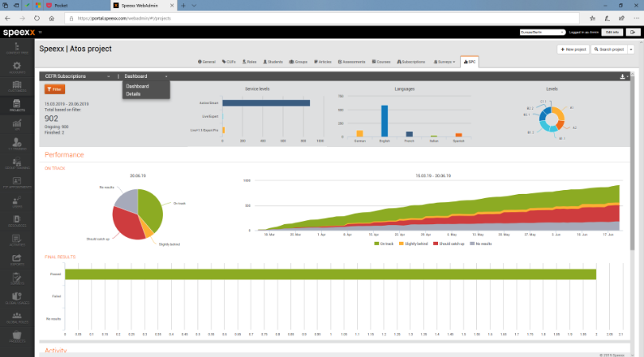The image size is (644, 357).
Task: Click the green On track legend swatch
Action: coord(377,243)
